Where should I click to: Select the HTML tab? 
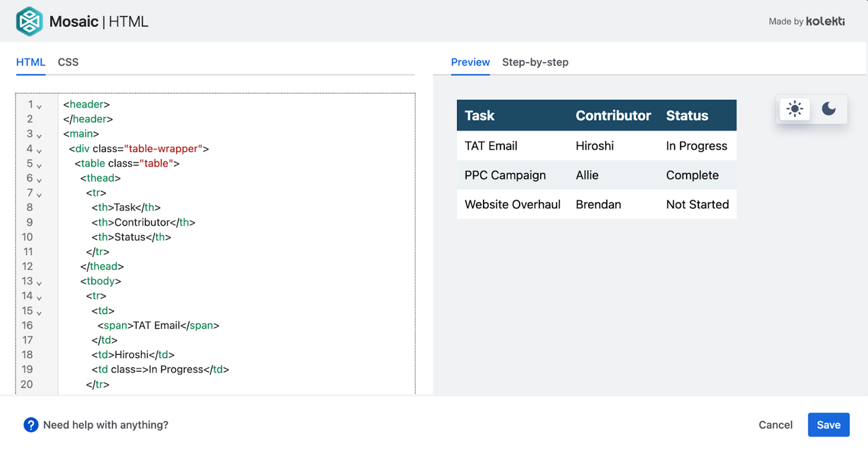pos(31,62)
